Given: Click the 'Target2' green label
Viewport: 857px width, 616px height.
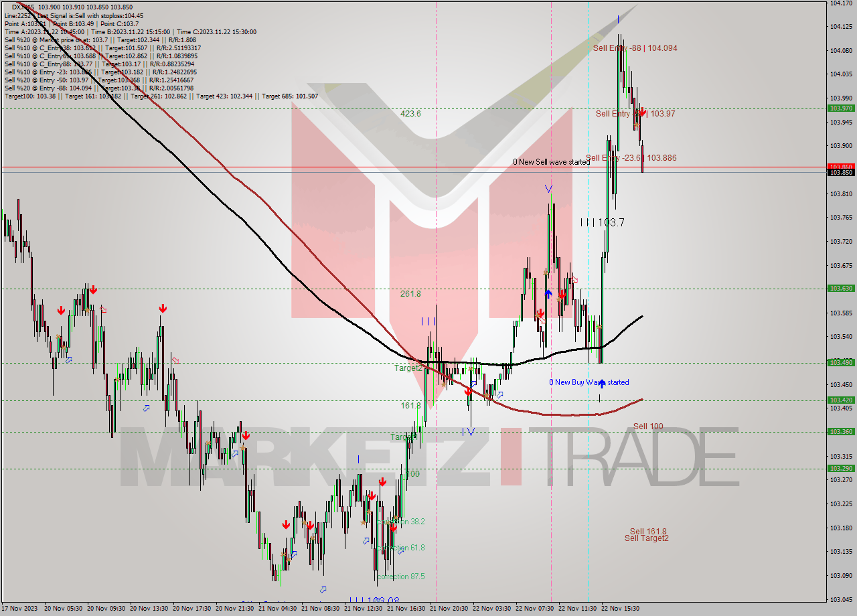Looking at the screenshot, I should (x=408, y=368).
